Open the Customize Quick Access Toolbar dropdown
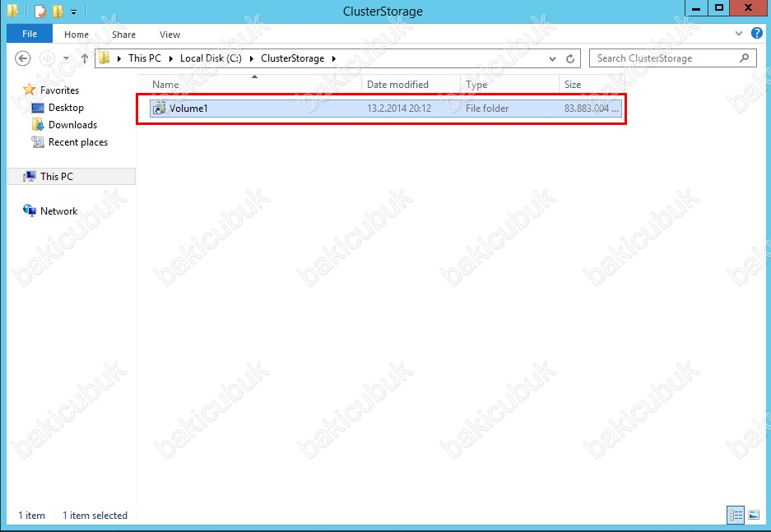The width and height of the screenshot is (771, 532). click(x=73, y=12)
